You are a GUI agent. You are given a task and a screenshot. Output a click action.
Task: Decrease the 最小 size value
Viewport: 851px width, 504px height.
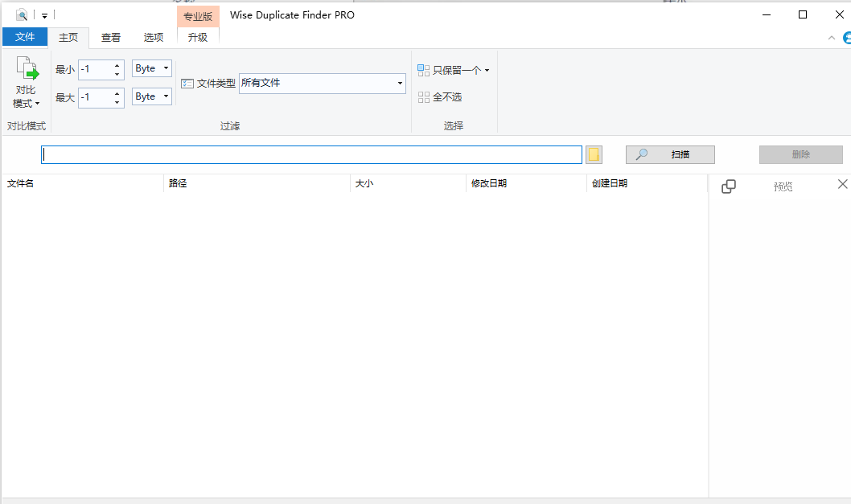(x=117, y=74)
